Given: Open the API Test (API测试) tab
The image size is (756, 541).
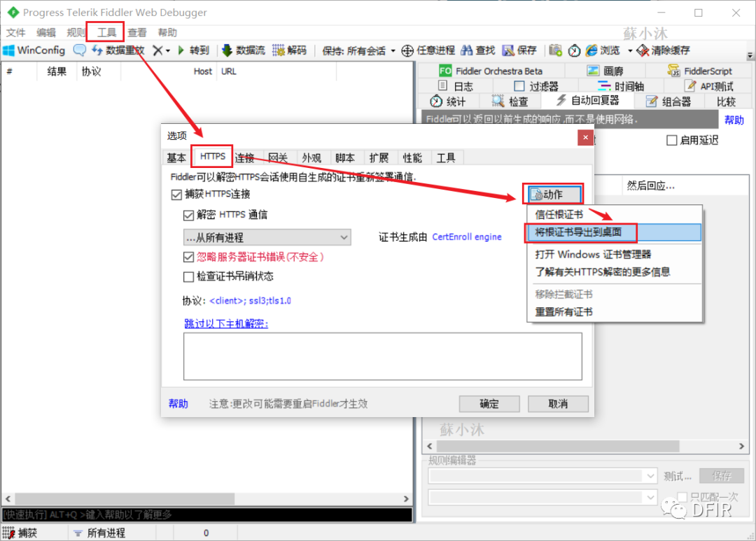Looking at the screenshot, I should 709,86.
